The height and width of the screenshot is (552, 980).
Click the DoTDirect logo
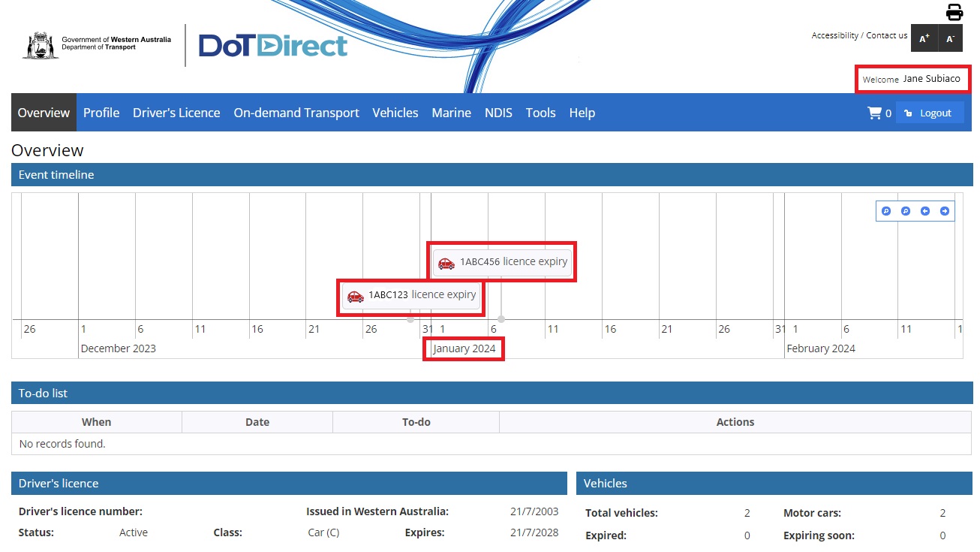click(x=272, y=46)
